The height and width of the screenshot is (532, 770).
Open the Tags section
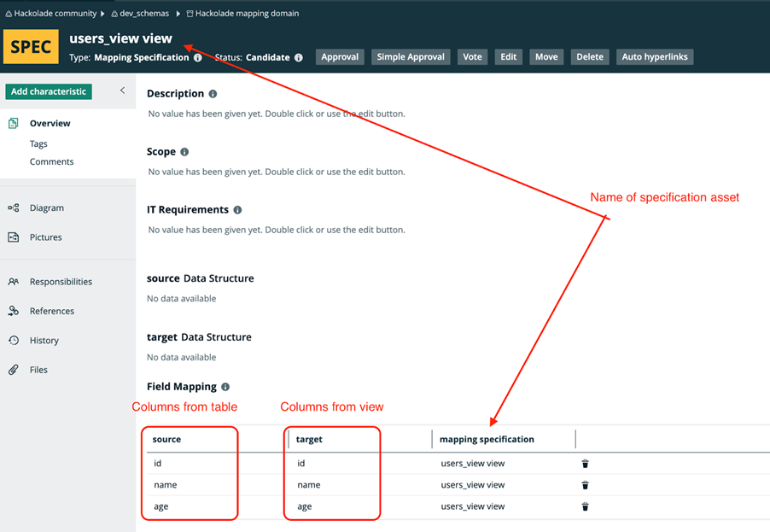pyautogui.click(x=39, y=143)
